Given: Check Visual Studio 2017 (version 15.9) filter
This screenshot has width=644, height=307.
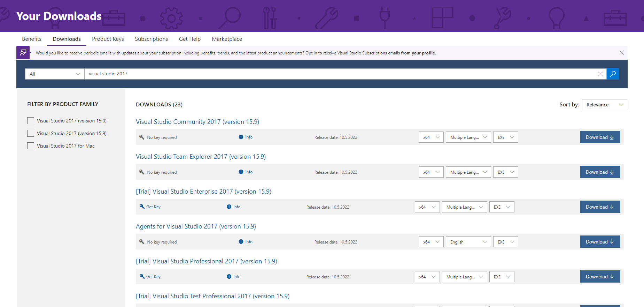Looking at the screenshot, I should click(31, 133).
